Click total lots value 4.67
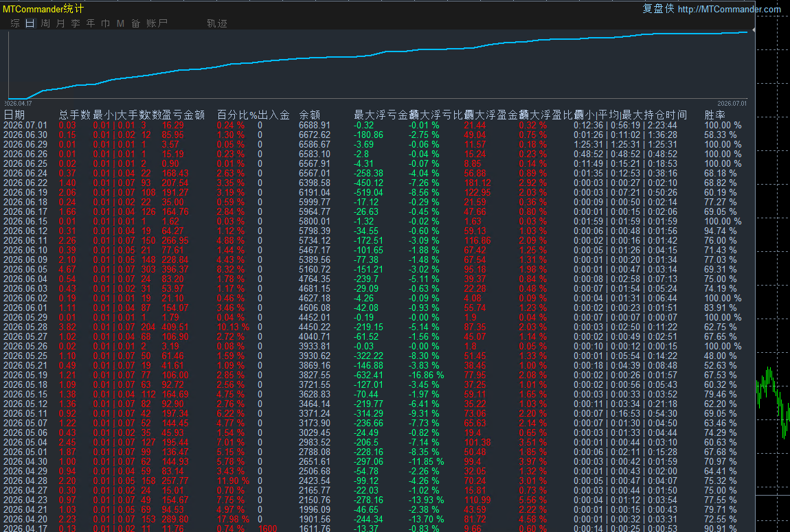Image resolution: width=790 pixels, height=532 pixels. 67,269
